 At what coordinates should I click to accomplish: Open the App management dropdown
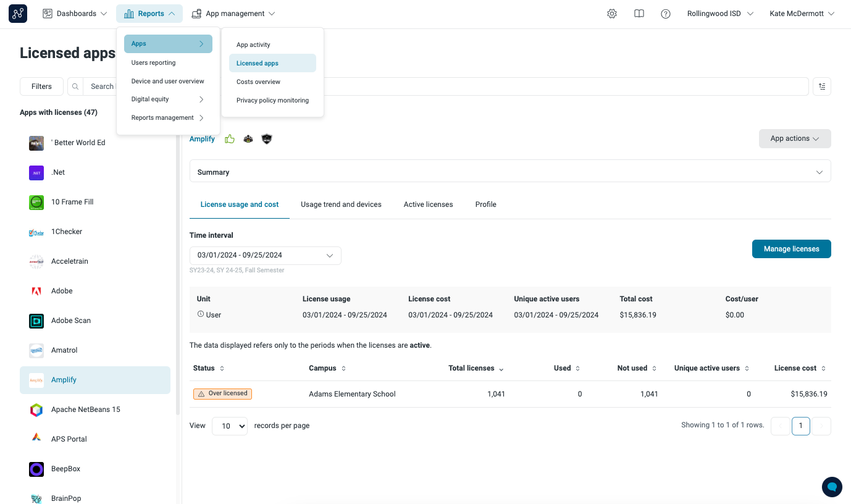click(233, 14)
